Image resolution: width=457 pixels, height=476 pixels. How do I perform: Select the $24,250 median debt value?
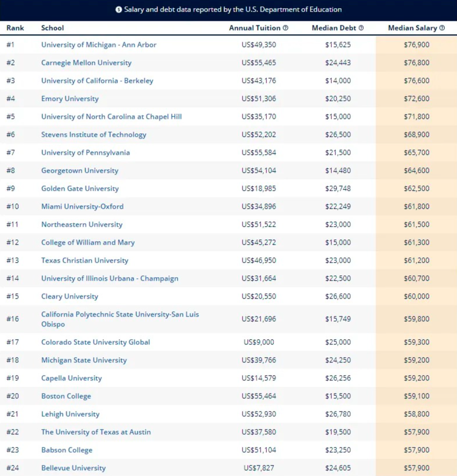pyautogui.click(x=338, y=360)
